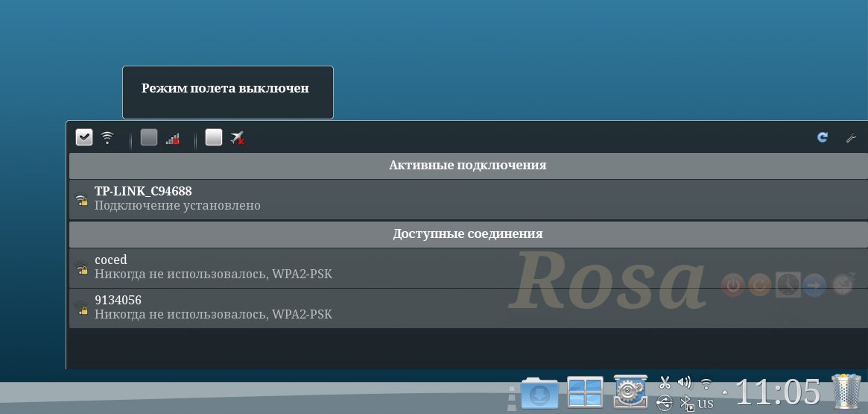Open the USB device notifier icon
Viewport: 868px width, 414px height.
click(x=665, y=403)
